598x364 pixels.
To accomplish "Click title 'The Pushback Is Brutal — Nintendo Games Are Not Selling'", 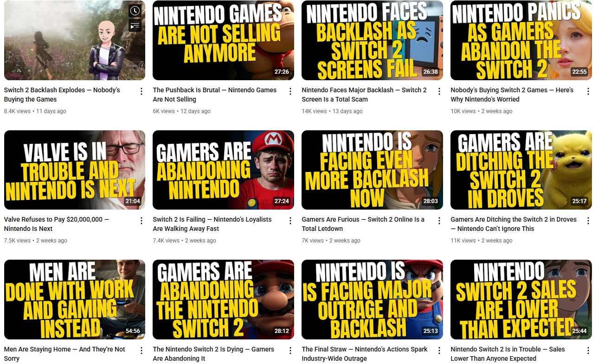I will [x=215, y=95].
